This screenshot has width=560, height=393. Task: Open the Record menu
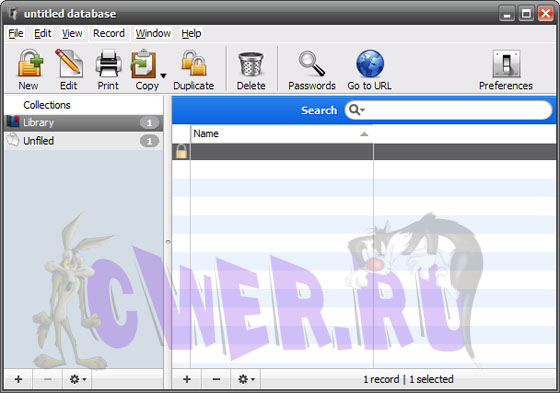[x=109, y=33]
